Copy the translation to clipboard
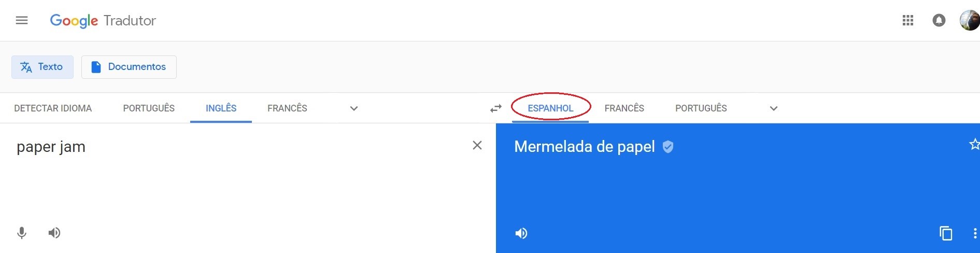 [x=946, y=233]
